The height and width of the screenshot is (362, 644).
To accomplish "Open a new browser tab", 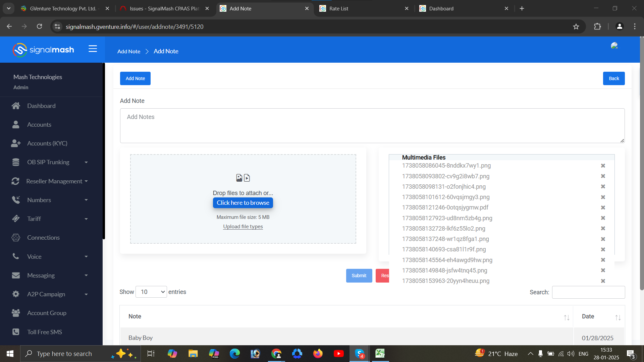I will [x=522, y=8].
